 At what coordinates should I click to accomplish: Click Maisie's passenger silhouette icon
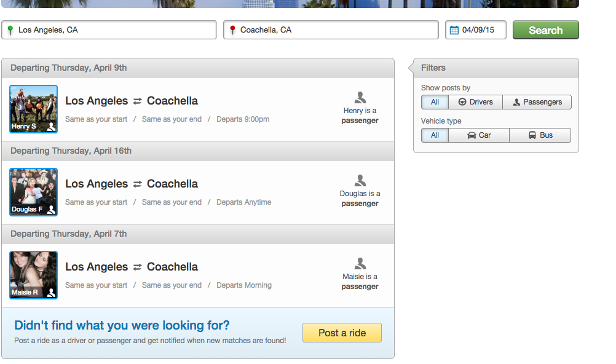coord(360,263)
